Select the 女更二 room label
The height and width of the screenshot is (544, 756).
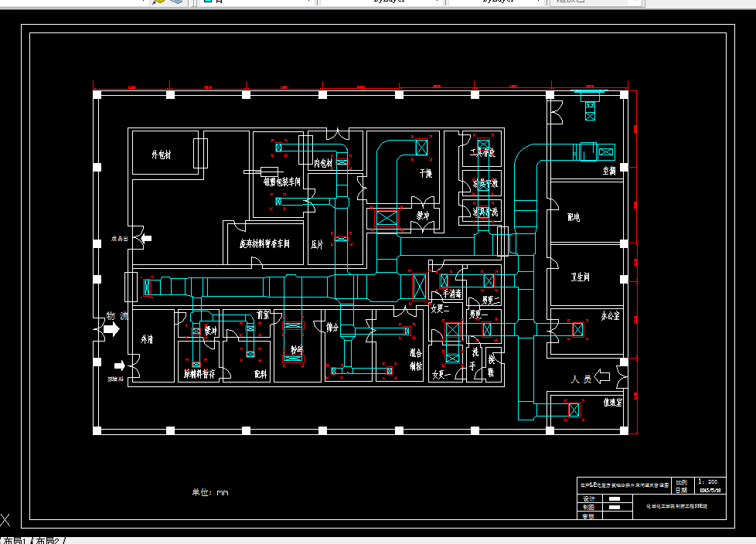coord(440,308)
